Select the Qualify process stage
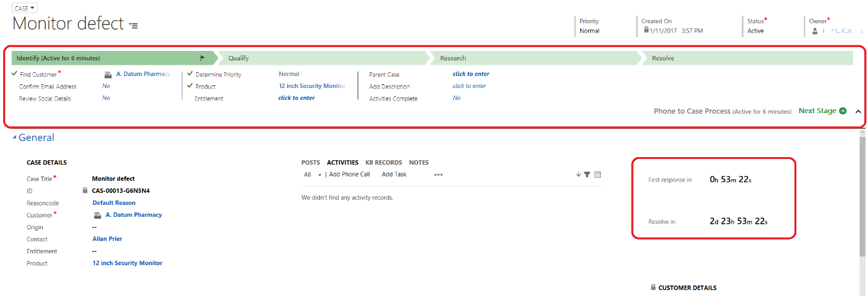Image resolution: width=868 pixels, height=296 pixels. 239,58
